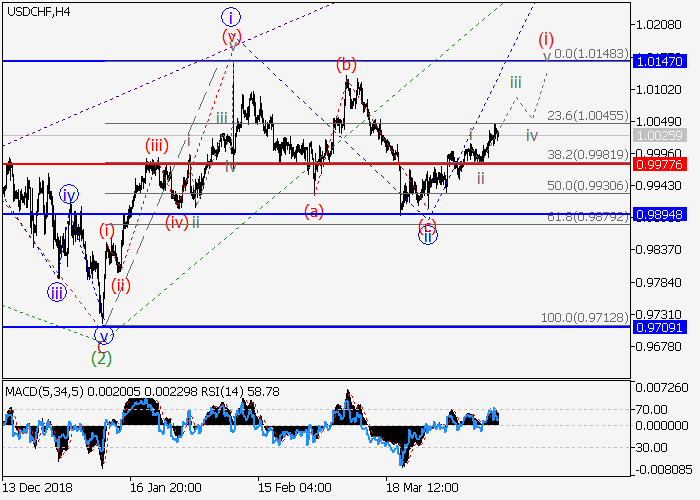The image size is (700, 500).
Task: Select the red (y) label at the peak
Action: [x=232, y=38]
